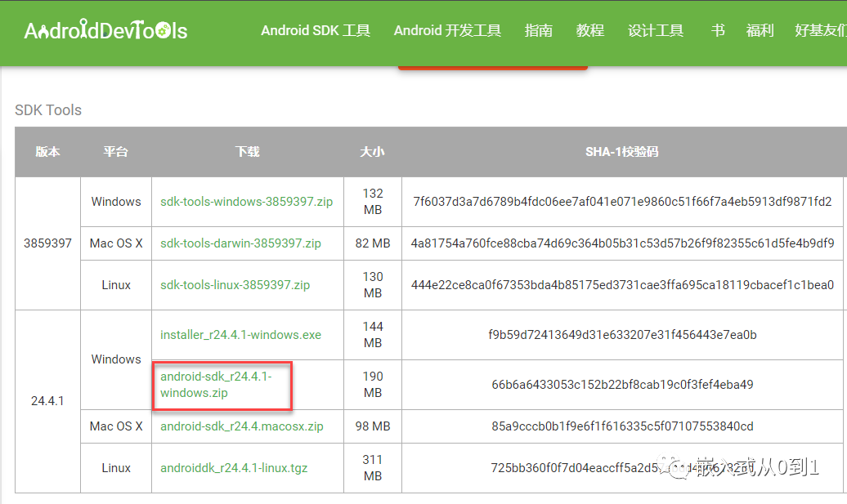Image resolution: width=847 pixels, height=504 pixels.
Task: Open the 设计工具 navigation item
Action: pyautogui.click(x=655, y=30)
